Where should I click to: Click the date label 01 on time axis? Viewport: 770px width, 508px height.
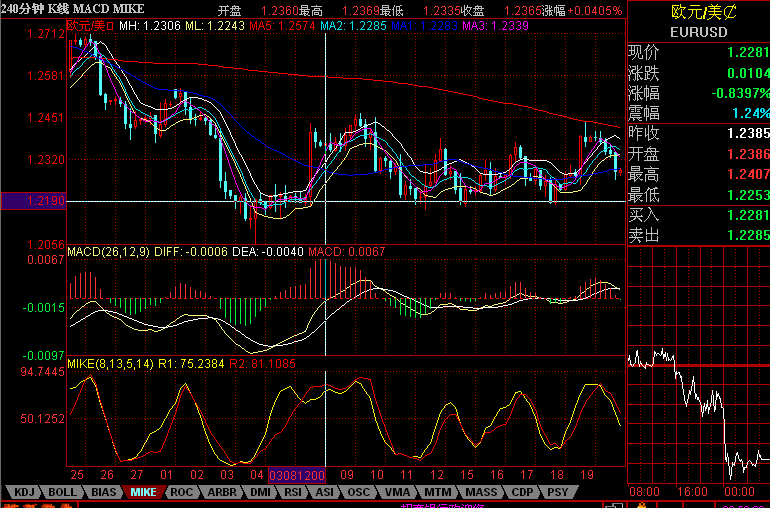166,475
